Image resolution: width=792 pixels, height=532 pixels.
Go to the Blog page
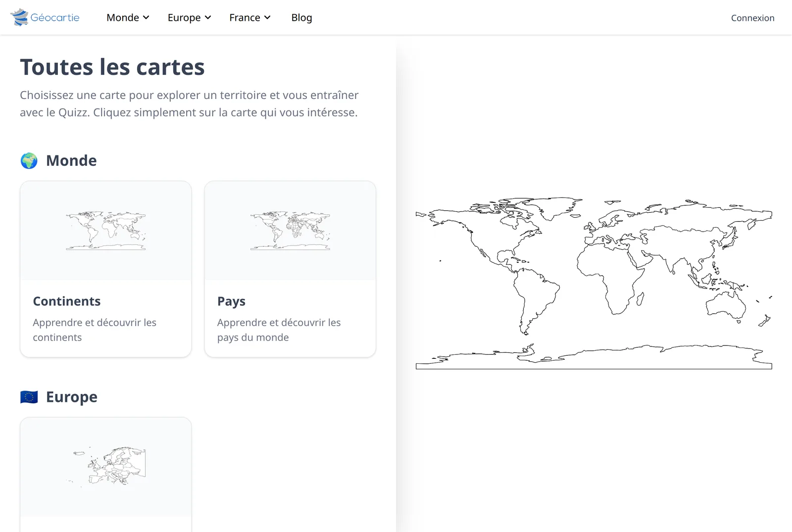coord(301,18)
